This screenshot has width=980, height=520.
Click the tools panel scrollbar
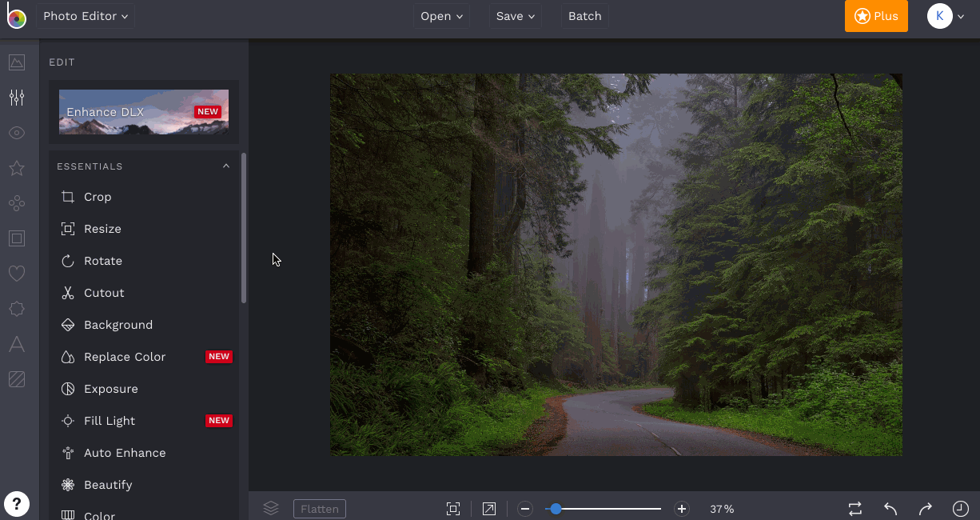tap(244, 228)
